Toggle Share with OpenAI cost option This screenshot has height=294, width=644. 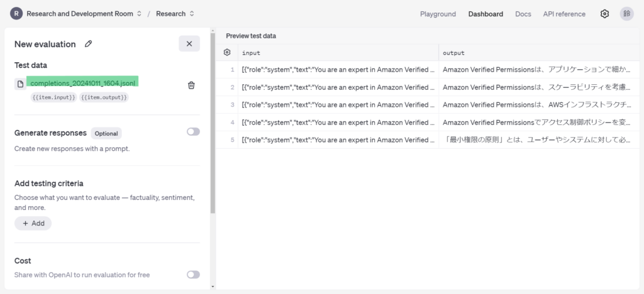click(193, 275)
